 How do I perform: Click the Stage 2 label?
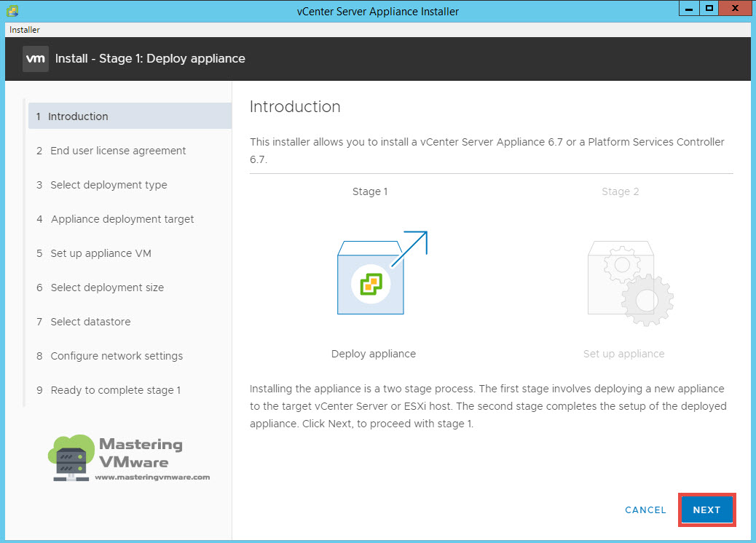pos(620,191)
